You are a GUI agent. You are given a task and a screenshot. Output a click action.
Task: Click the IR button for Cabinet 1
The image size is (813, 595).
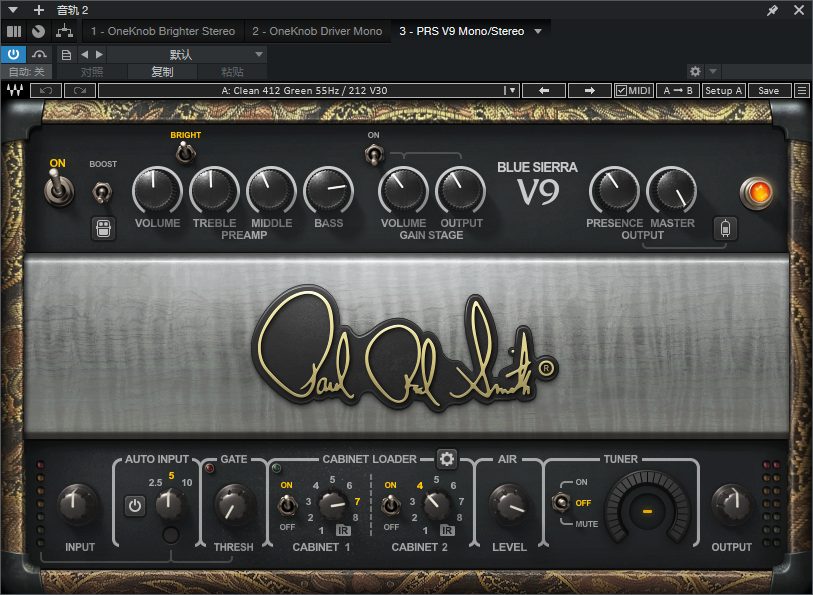343,530
